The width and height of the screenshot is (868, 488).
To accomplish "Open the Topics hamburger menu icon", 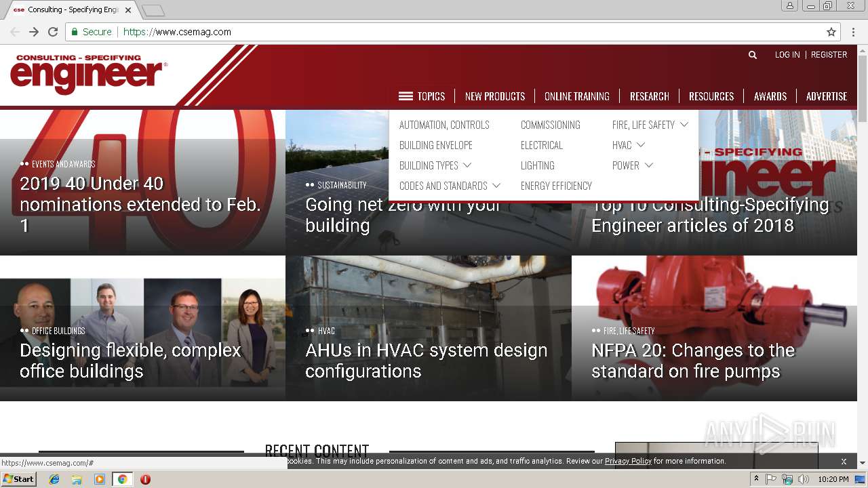I will (x=406, y=96).
